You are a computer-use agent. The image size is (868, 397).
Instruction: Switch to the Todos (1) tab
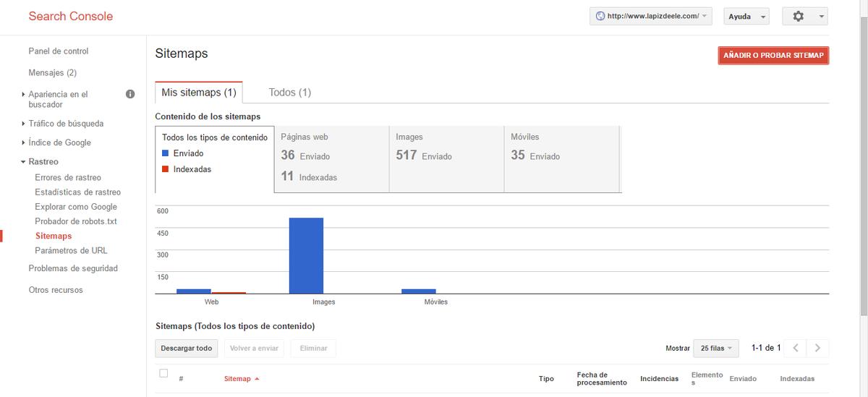coord(289,93)
